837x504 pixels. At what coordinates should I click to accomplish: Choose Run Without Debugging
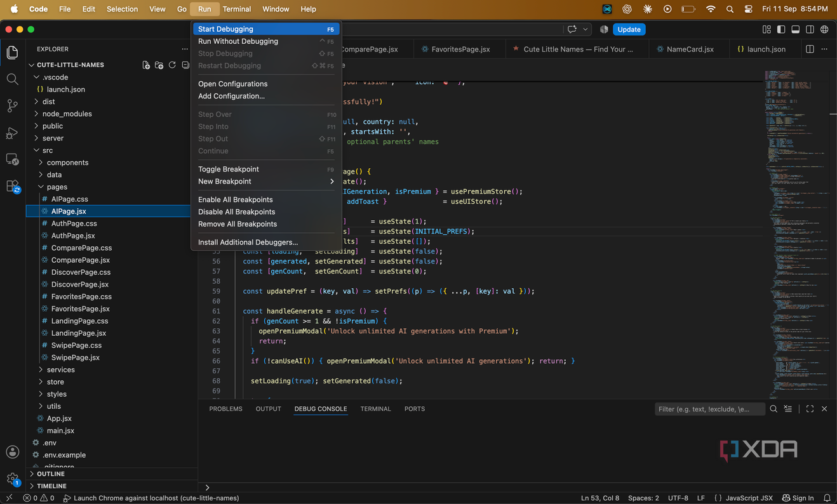pyautogui.click(x=266, y=41)
